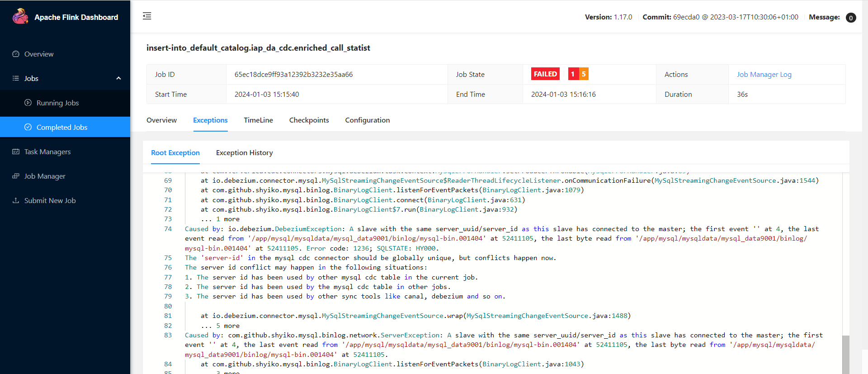Click the Running Jobs play-circle icon
This screenshot has height=374, width=868.
pyautogui.click(x=28, y=103)
